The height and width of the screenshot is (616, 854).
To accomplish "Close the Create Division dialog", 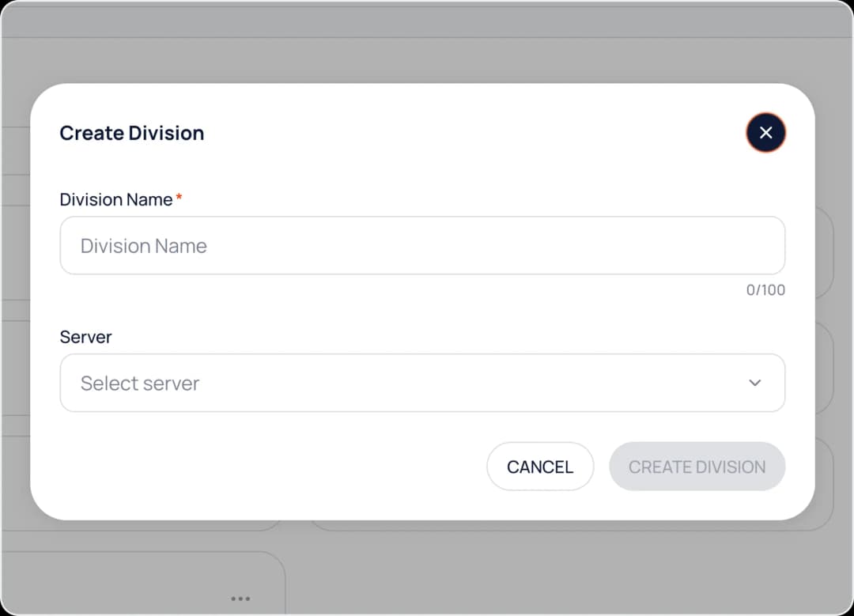I will (765, 132).
